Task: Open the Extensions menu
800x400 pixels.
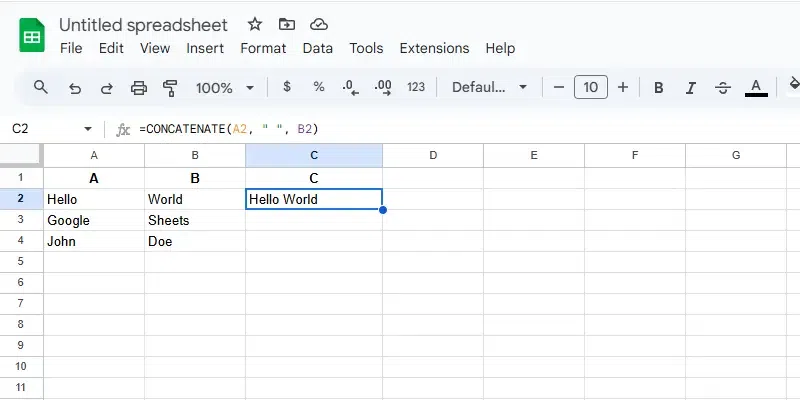Action: tap(434, 48)
